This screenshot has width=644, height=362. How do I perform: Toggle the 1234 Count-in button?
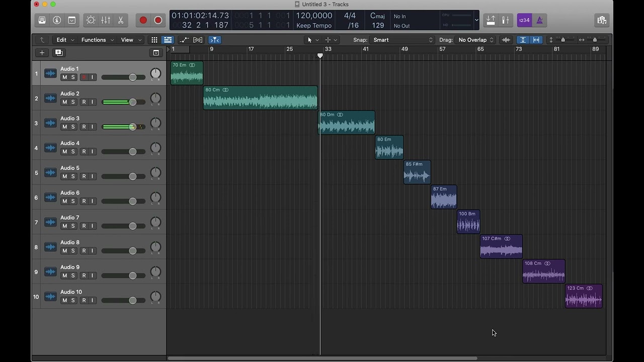tap(524, 20)
